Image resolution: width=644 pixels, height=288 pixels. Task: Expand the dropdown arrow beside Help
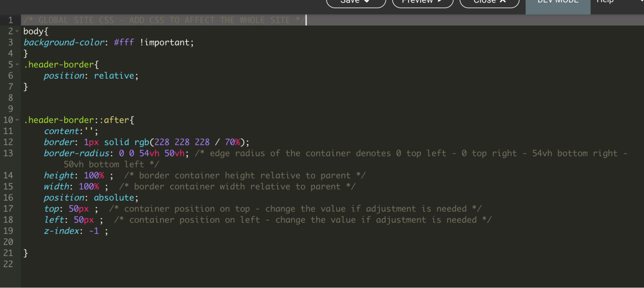642,1
